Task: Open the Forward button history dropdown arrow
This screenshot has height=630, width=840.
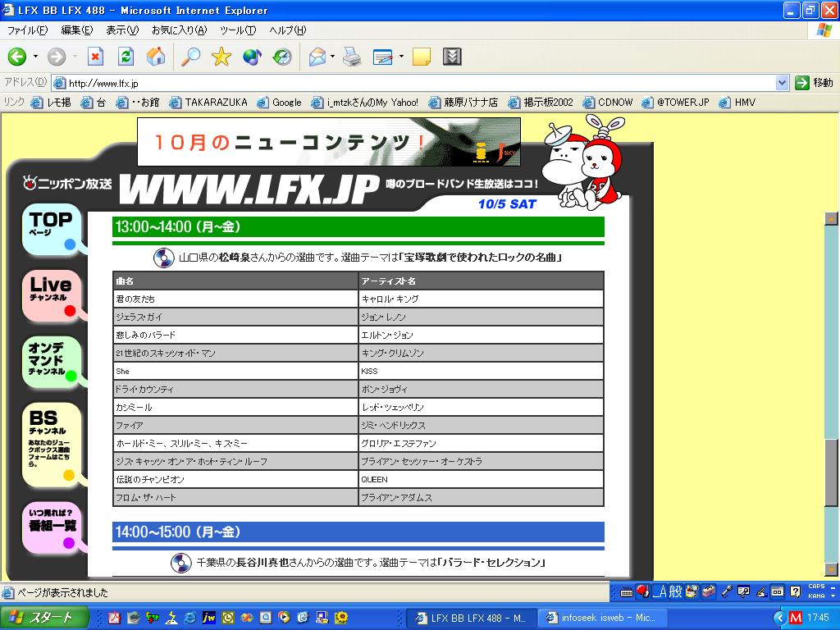Action: pyautogui.click(x=75, y=57)
